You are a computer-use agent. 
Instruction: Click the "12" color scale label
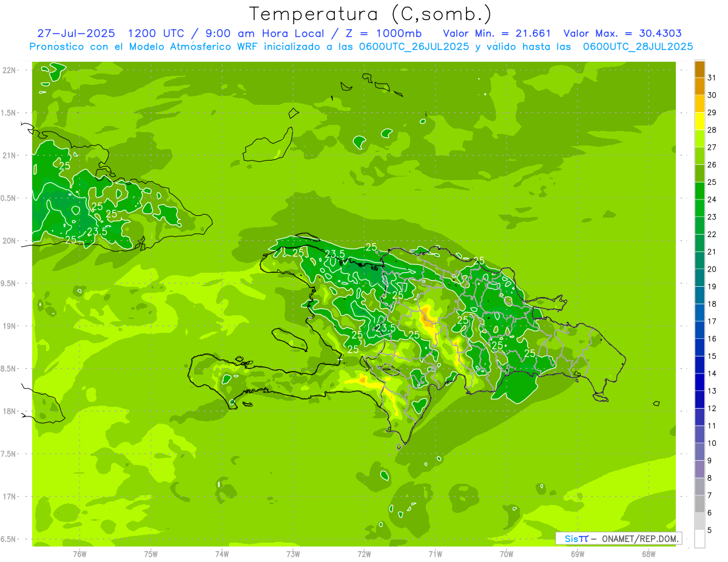tap(712, 409)
